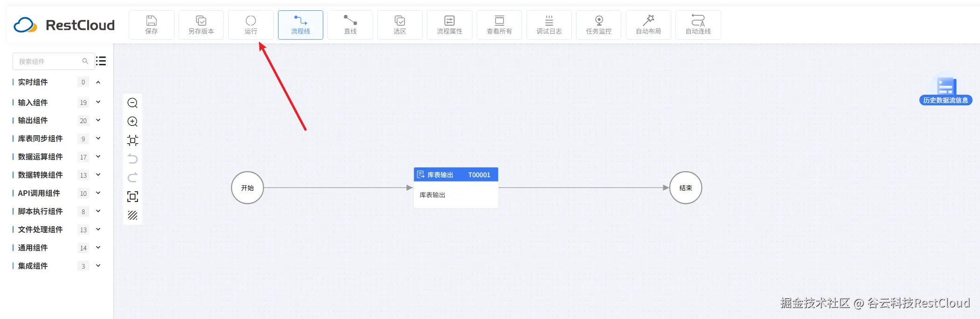Expand the 输入组件 category chevron
The height and width of the screenshot is (319, 980).
(x=98, y=102)
